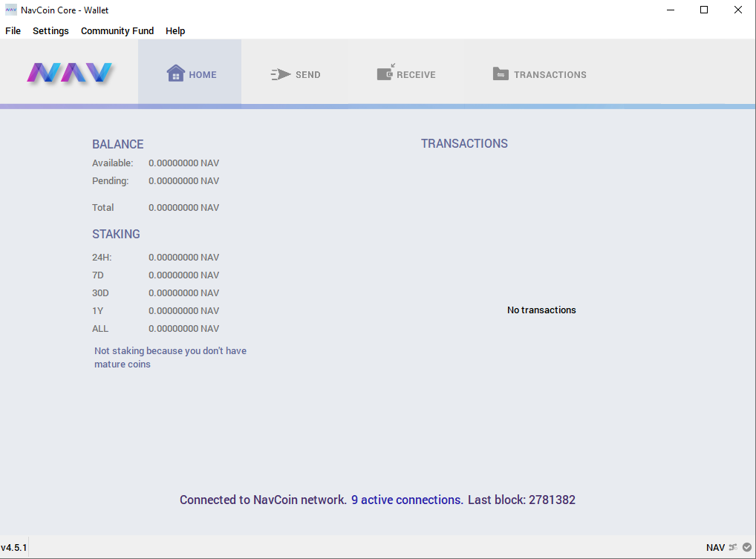Open the Receive tab
Screen dimensions: 756x559
[406, 74]
